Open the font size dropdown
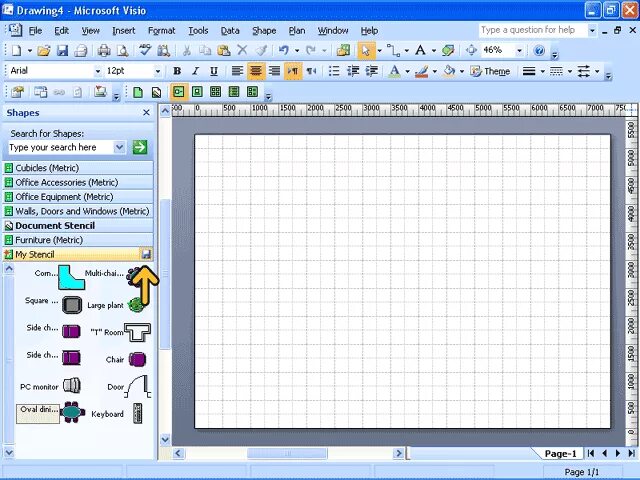The height and width of the screenshot is (480, 640). click(x=158, y=71)
